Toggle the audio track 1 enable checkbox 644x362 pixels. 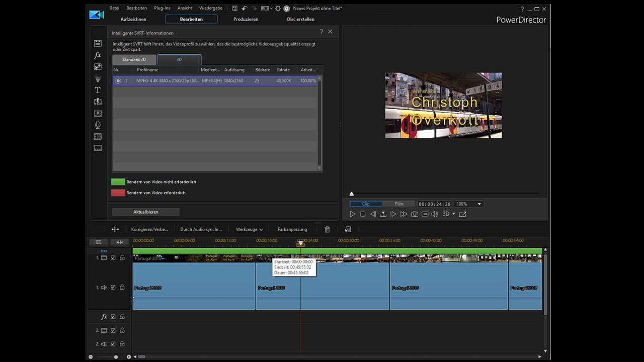click(113, 288)
